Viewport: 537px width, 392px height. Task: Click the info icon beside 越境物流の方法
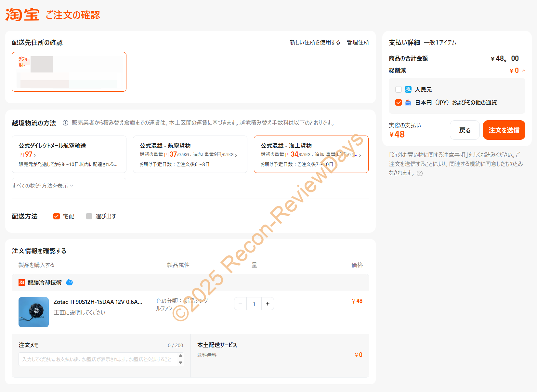point(65,123)
